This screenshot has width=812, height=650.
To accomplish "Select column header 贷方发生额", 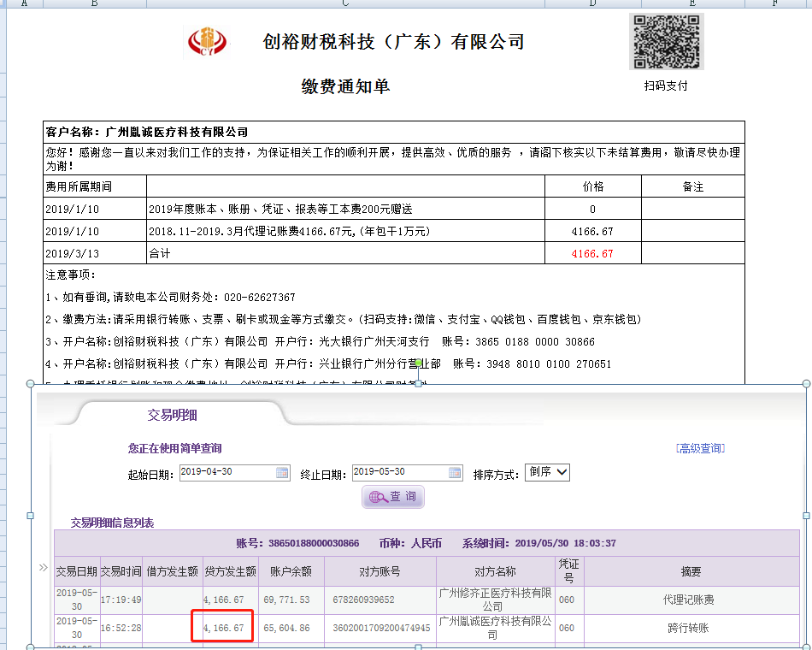I will pyautogui.click(x=231, y=571).
